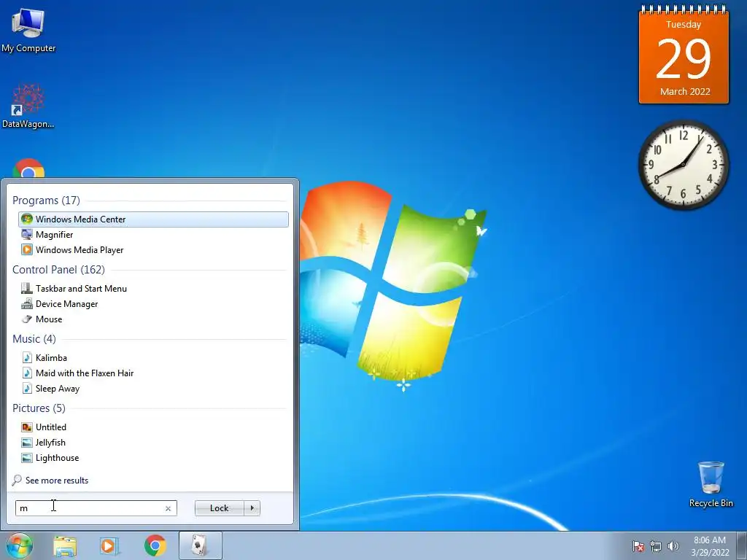This screenshot has width=747, height=560.
Task: Clear the search box with the X
Action: 168,508
